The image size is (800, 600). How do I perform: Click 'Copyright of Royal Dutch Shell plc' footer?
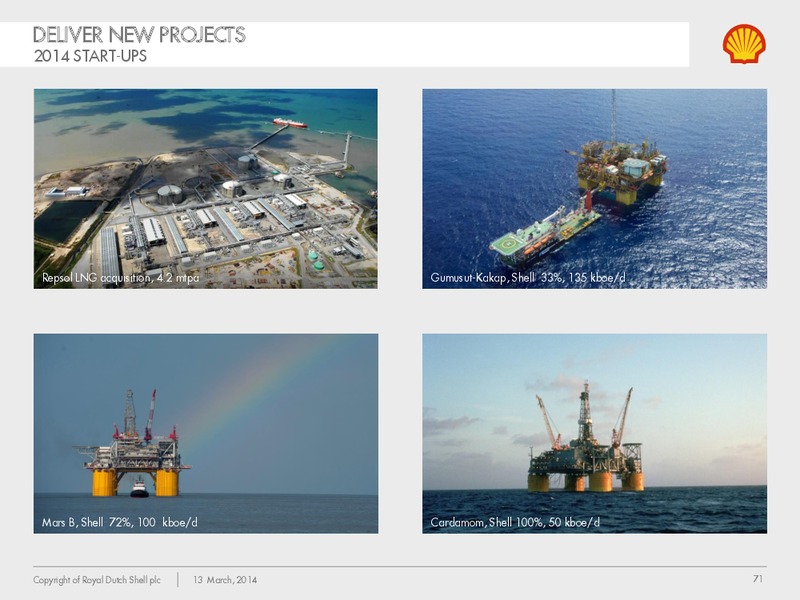[x=97, y=580]
